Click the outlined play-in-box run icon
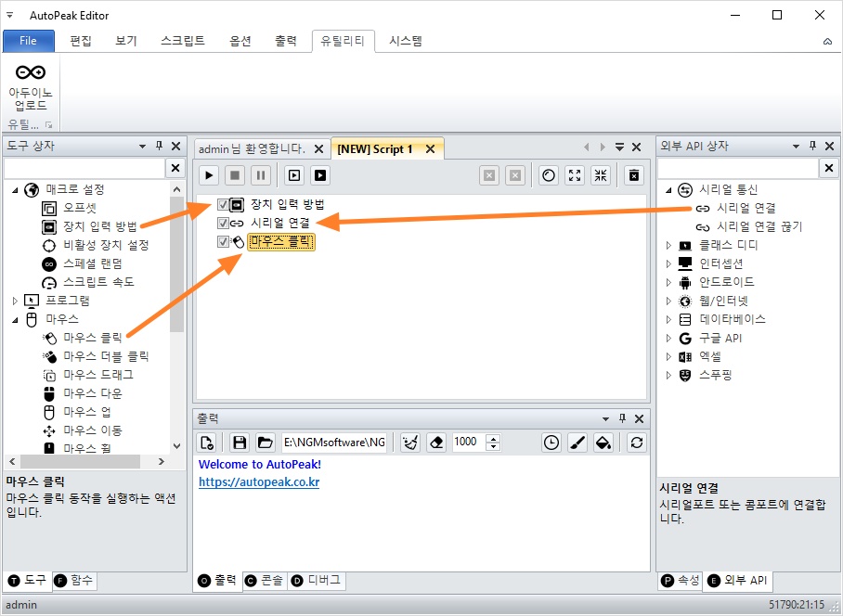 (x=294, y=175)
